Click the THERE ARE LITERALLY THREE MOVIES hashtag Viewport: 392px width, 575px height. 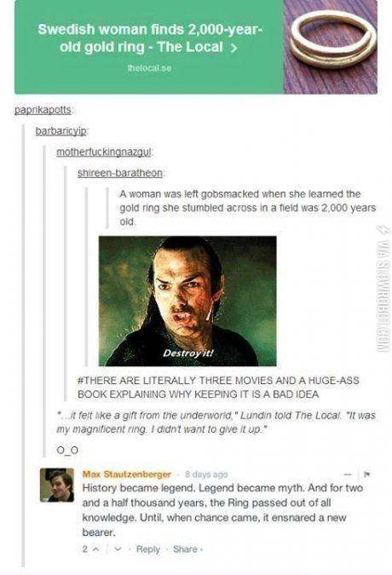[x=218, y=388]
